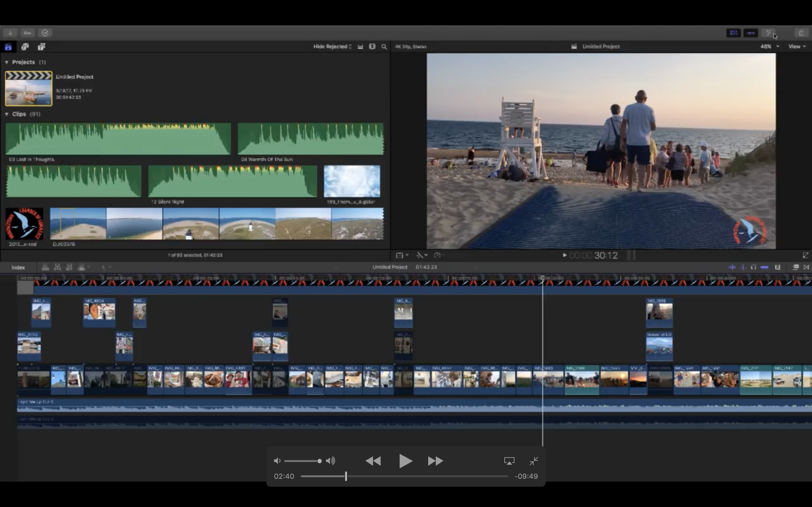
Task: Click the 12 Silent Night audio clip
Action: click(x=232, y=181)
